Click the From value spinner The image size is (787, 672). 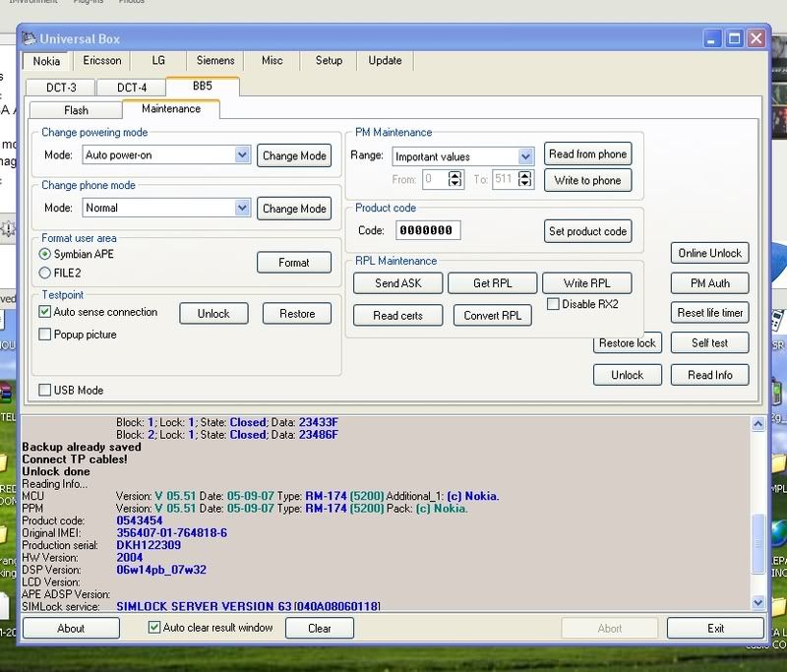point(455,179)
